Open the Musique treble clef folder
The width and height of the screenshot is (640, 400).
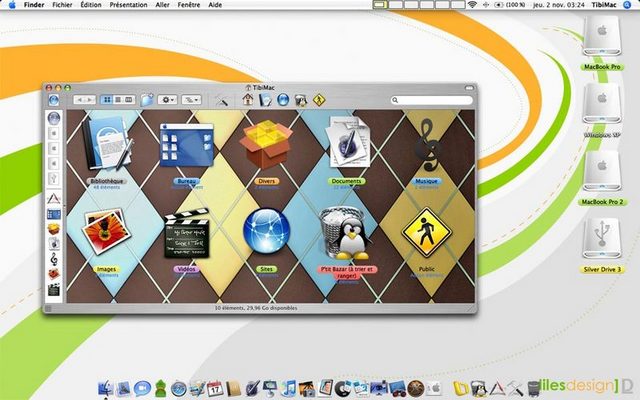427,145
